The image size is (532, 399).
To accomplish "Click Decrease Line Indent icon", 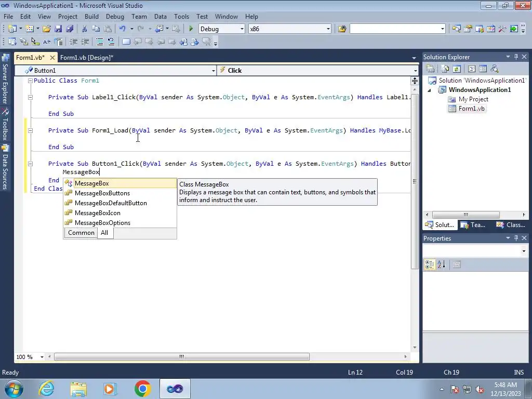I will [x=73, y=42].
